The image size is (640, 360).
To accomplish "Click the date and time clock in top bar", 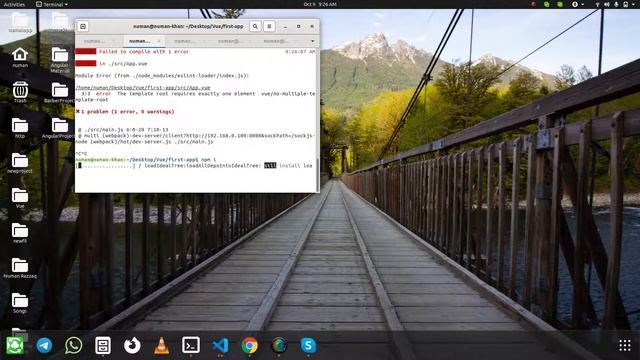I will pos(320,4).
